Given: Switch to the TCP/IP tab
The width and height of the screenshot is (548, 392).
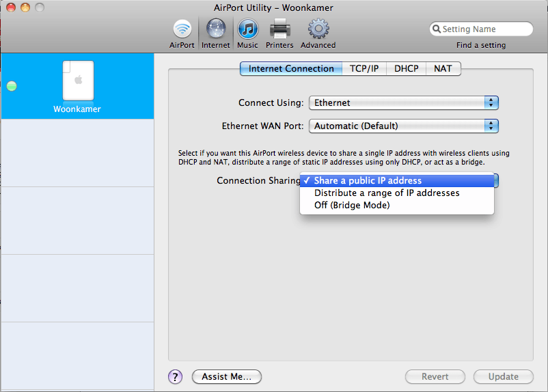Looking at the screenshot, I should coord(364,68).
